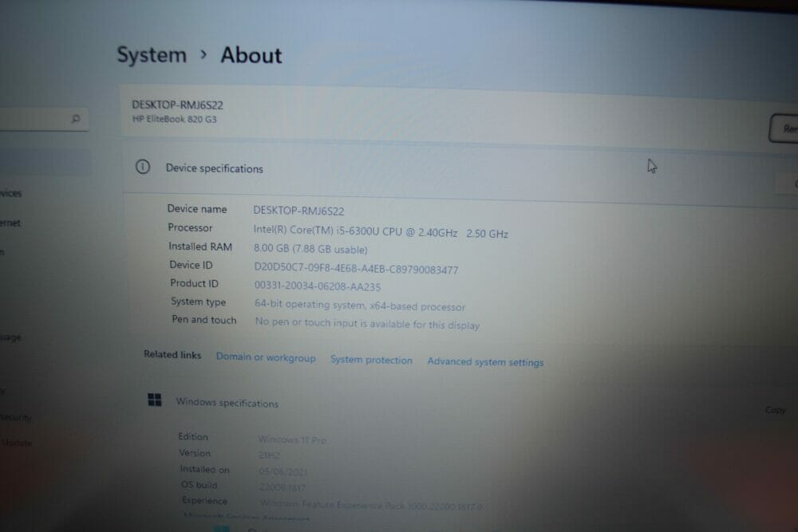
Task: Click the OS build label
Action: 199,485
